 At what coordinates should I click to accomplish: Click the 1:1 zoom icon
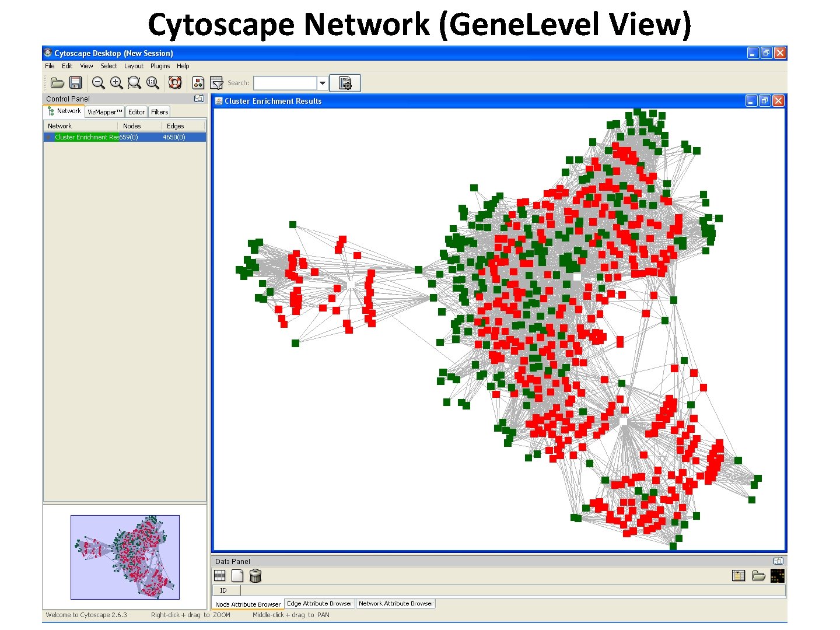(x=152, y=82)
